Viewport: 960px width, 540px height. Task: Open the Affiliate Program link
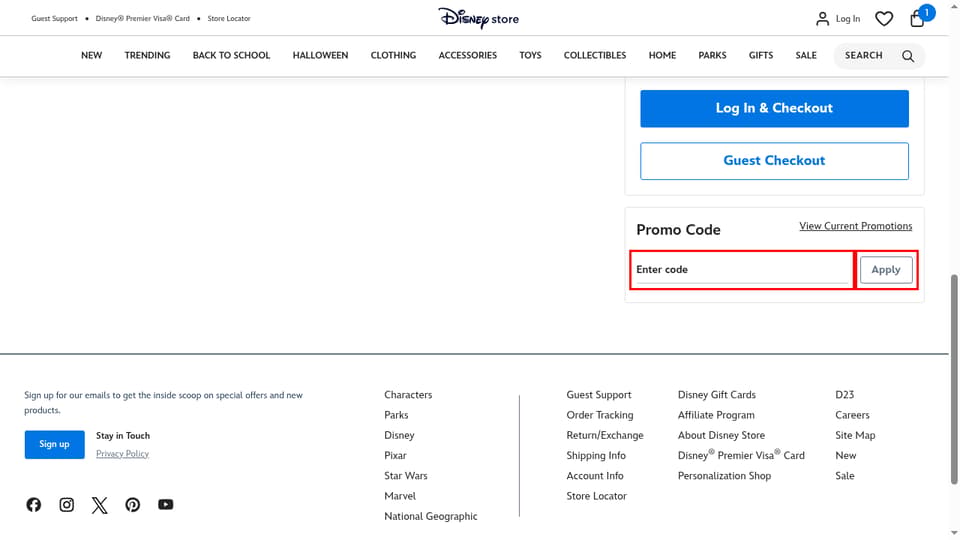tap(716, 415)
